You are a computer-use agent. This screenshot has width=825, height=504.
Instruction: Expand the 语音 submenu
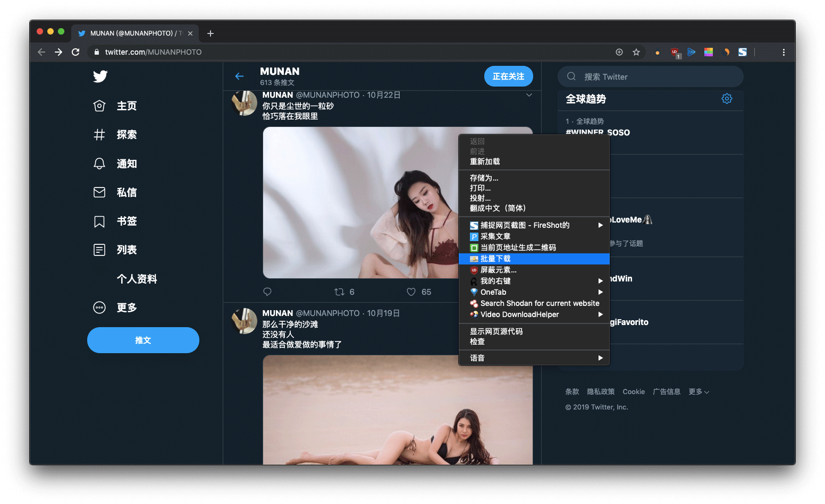click(601, 358)
